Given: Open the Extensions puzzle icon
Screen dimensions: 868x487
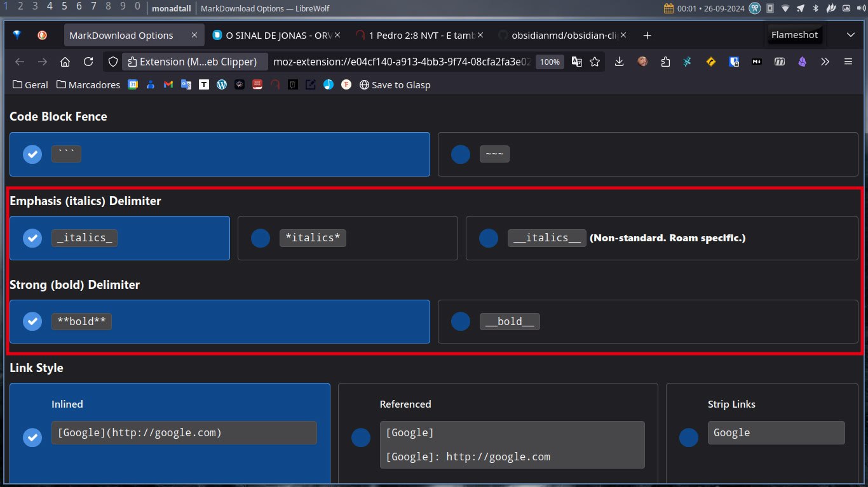Looking at the screenshot, I should point(665,62).
